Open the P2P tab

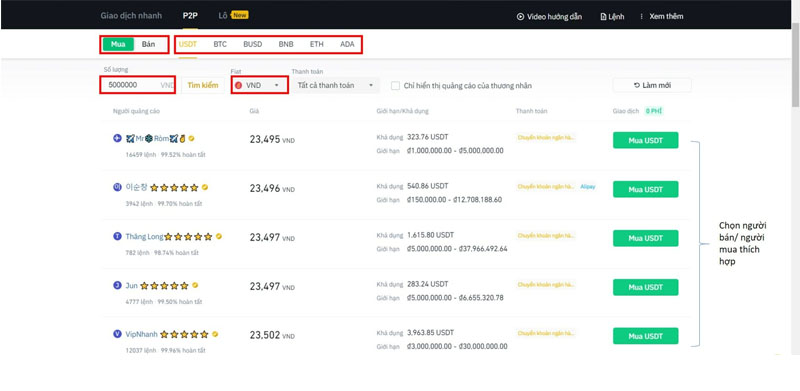coord(190,15)
